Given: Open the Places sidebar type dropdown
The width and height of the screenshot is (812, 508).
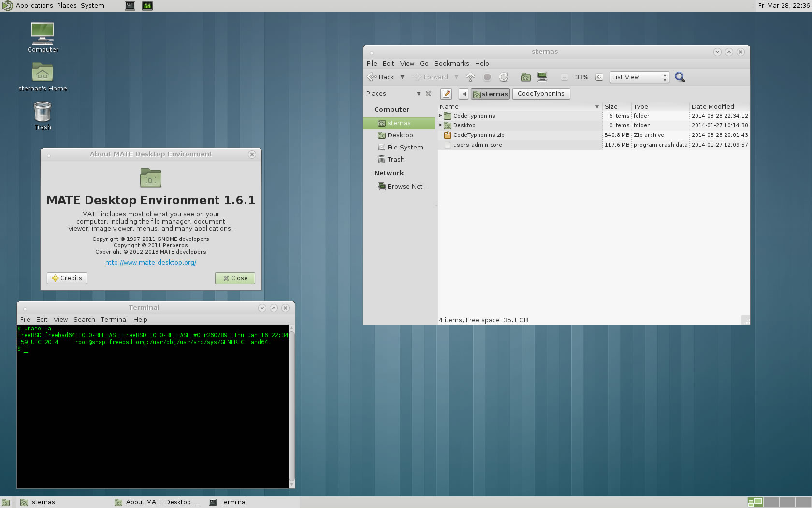Looking at the screenshot, I should click(419, 94).
